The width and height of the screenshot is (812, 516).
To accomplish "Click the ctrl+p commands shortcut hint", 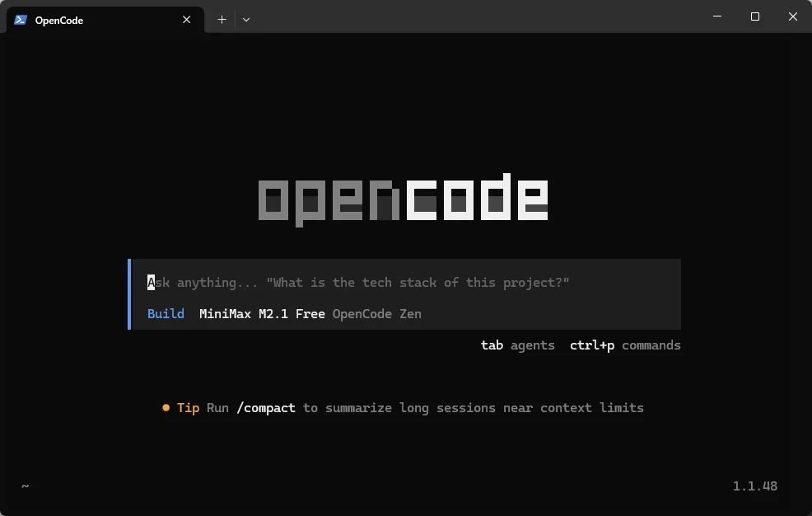I will [625, 345].
